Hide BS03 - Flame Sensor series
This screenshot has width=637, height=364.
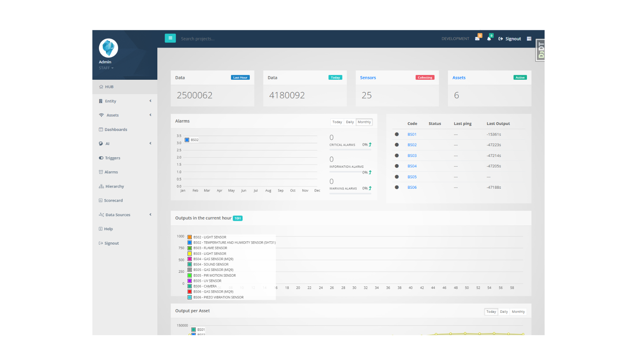pyautogui.click(x=210, y=248)
